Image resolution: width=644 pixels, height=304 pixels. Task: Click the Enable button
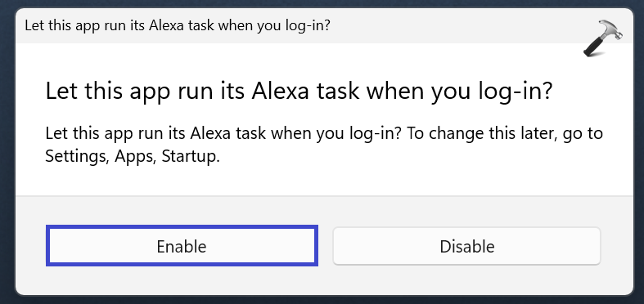182,245
